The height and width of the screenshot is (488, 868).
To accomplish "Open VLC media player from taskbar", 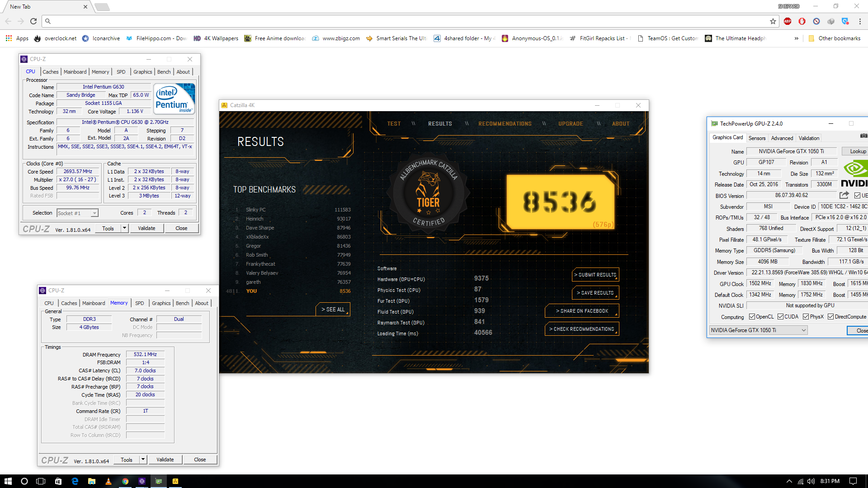I will coord(108,481).
